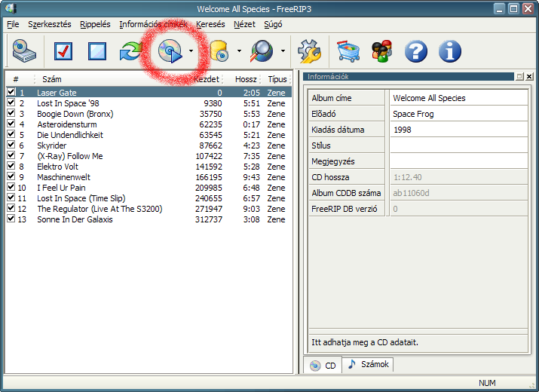This screenshot has height=392, width=539.
Task: Click the FreeRIP title bar app icon
Action: click(11, 8)
